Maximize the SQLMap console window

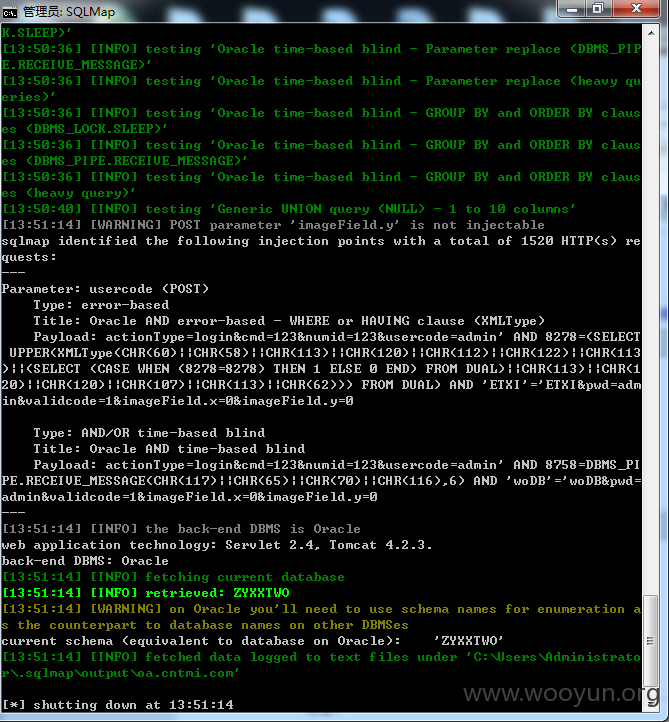pos(598,9)
